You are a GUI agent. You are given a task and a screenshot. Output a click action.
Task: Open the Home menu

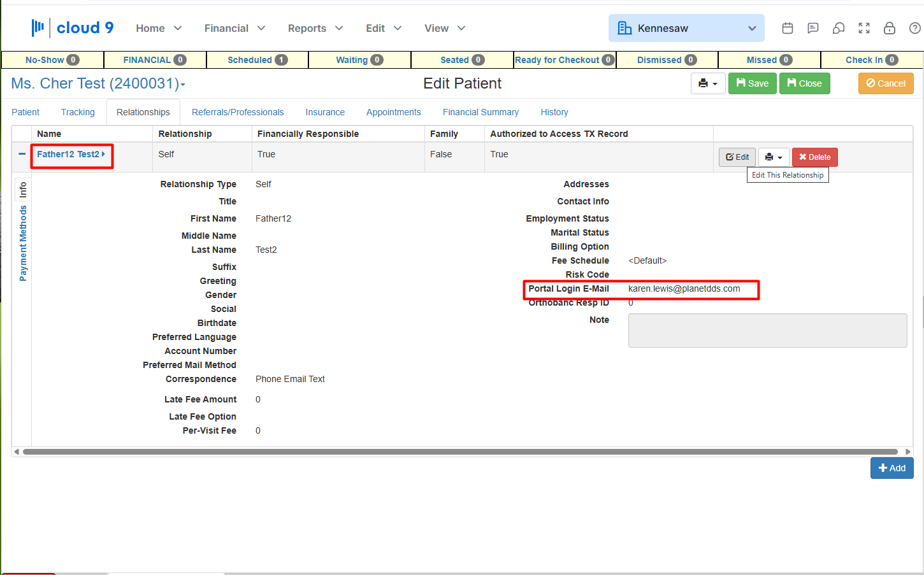159,28
